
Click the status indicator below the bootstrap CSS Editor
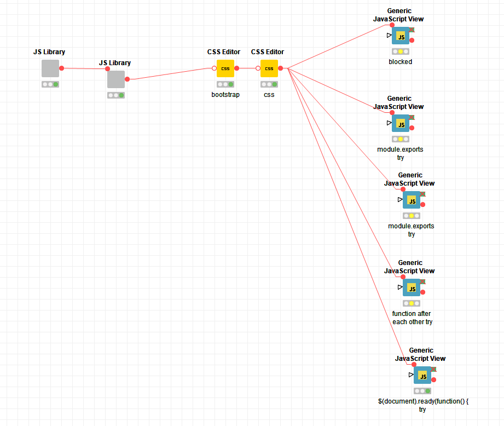225,84
